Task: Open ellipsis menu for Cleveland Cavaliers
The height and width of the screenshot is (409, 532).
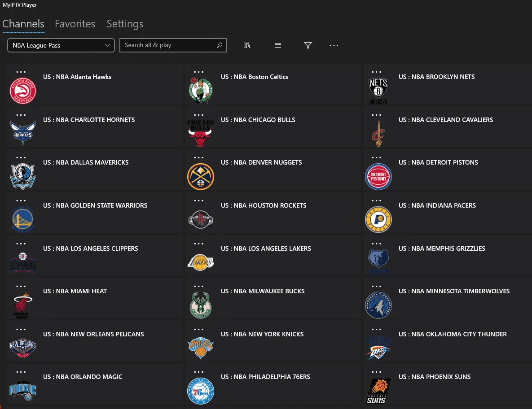Action: pos(376,115)
